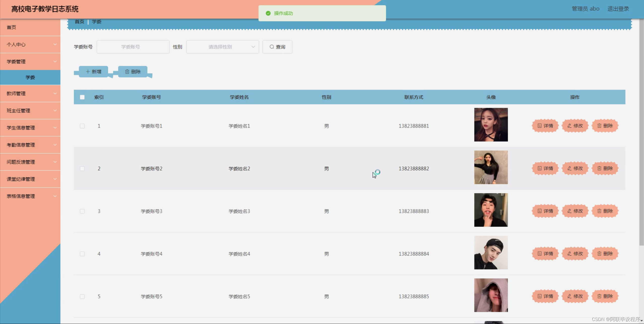Open 详情 for 学委账号5 row
This screenshot has width=644, height=324.
(545, 296)
